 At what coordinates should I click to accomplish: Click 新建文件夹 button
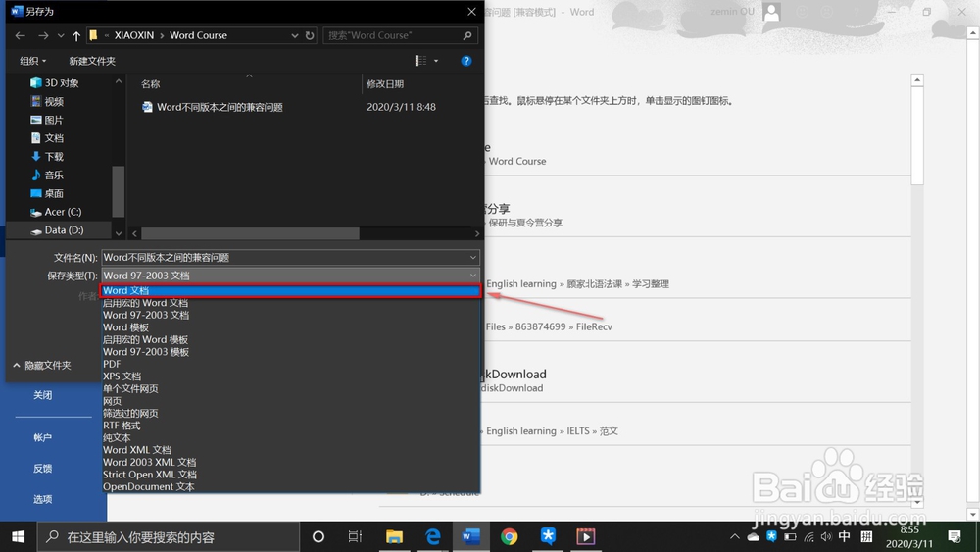[92, 61]
